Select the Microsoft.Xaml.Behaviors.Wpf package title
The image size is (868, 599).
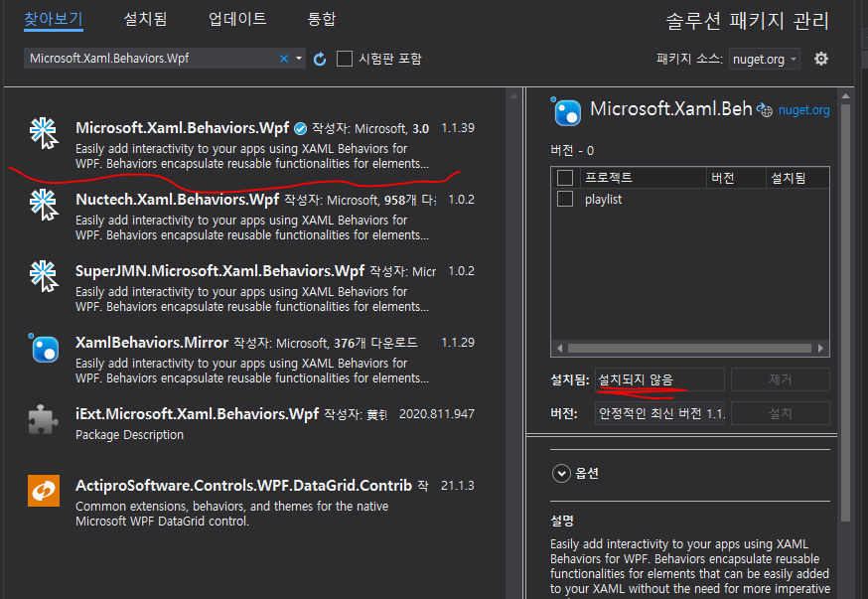click(182, 128)
